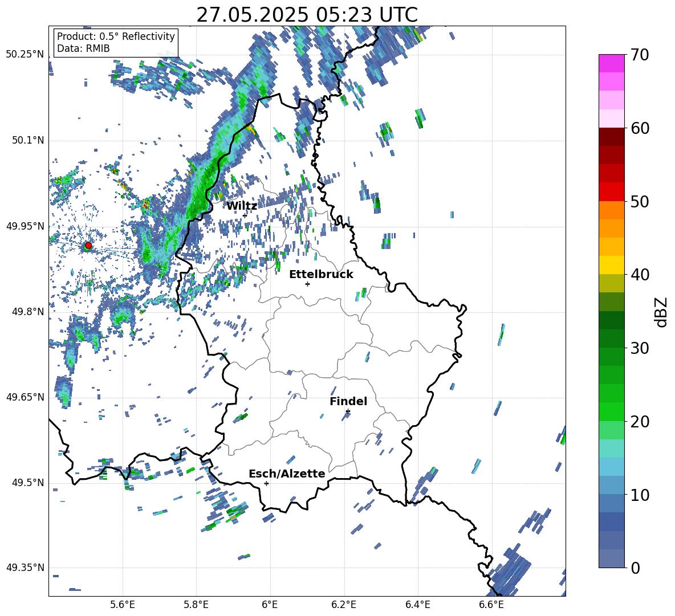Click the 6°E longitude label

click(270, 605)
